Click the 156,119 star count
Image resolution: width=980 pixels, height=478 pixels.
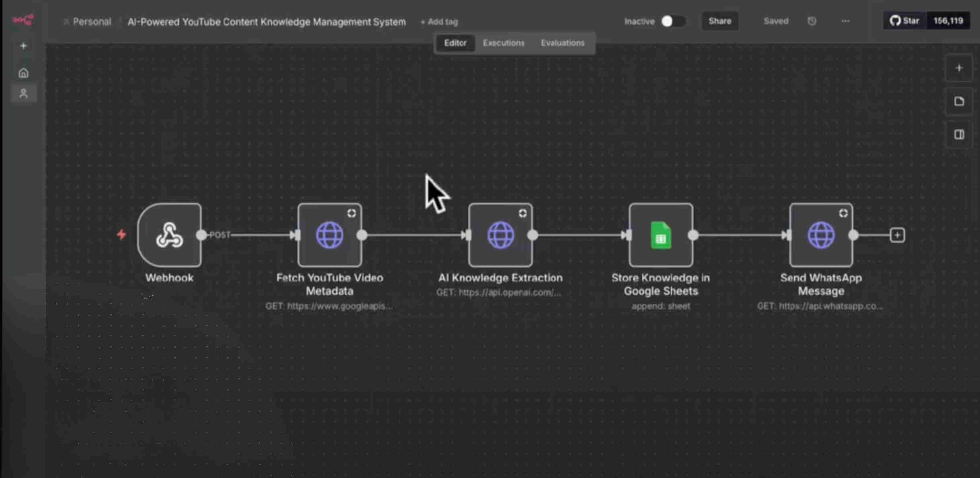[x=948, y=20]
